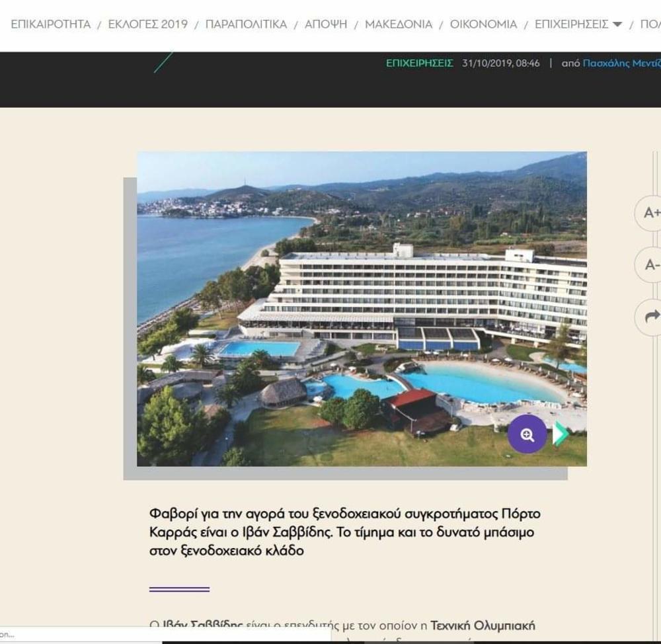Image resolution: width=661 pixels, height=644 pixels.
Task: Increase font size with A+ button
Action: [x=650, y=213]
